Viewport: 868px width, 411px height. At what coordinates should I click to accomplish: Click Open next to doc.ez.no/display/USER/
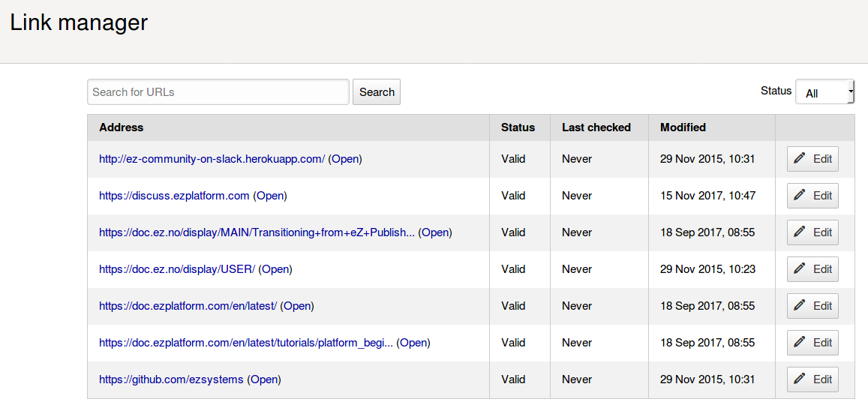tap(275, 269)
